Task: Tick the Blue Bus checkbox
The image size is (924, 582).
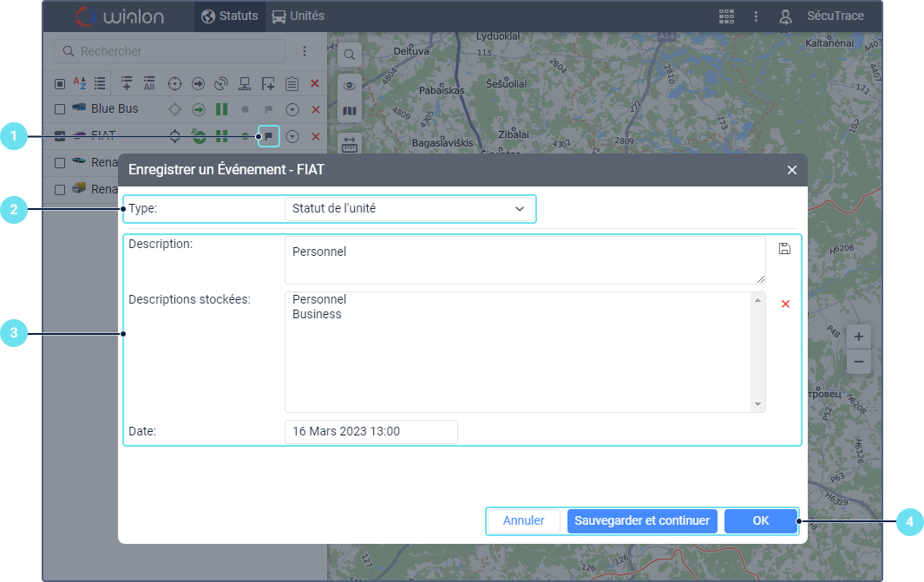Action: pos(60,109)
